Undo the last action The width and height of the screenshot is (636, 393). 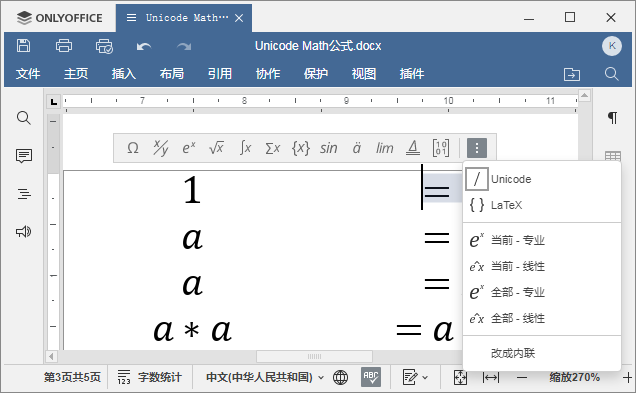pos(144,47)
